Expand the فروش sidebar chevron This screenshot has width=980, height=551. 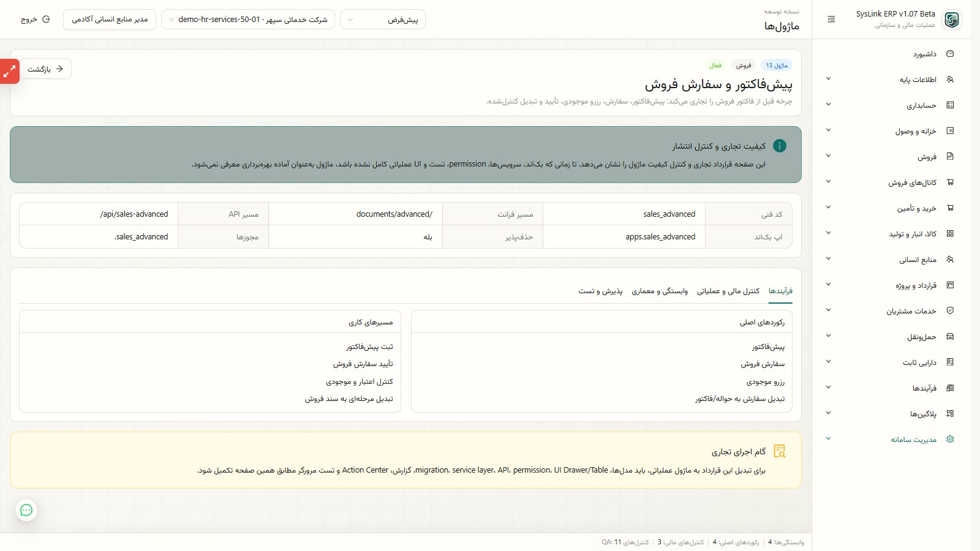tap(828, 156)
